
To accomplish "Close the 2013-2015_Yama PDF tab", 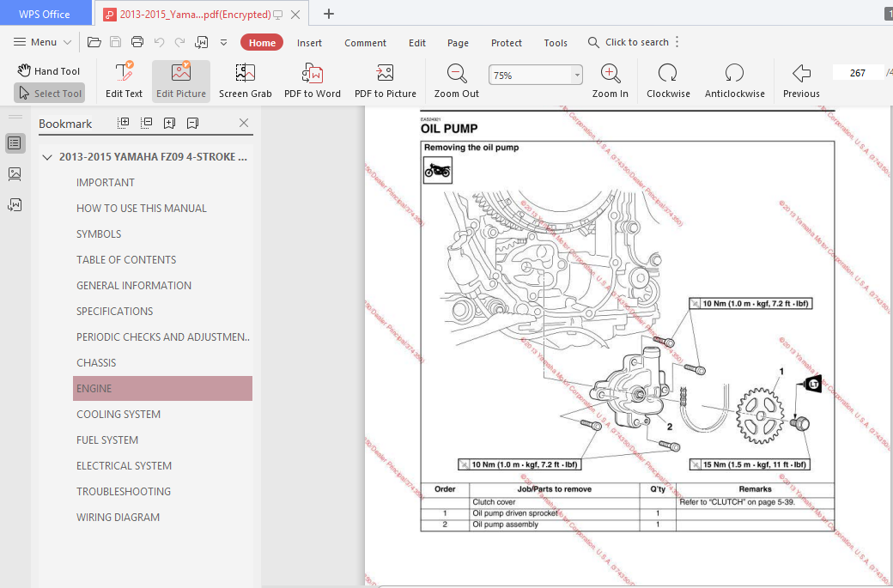I will tap(295, 15).
